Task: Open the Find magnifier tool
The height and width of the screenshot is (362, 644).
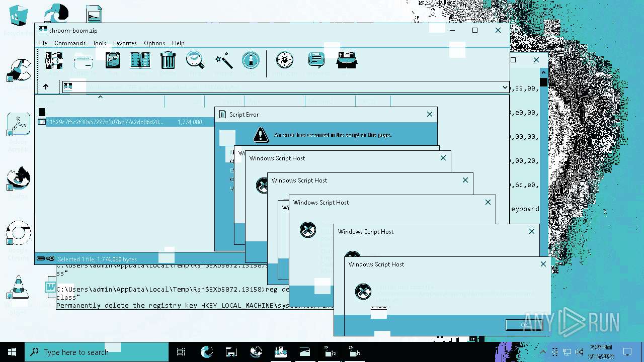Action: [x=195, y=60]
